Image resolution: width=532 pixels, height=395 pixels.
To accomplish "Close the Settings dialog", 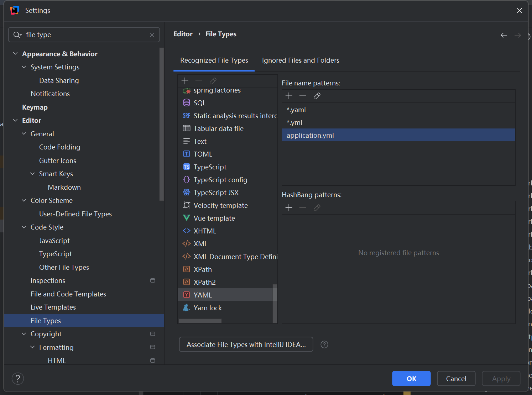I will (x=519, y=11).
